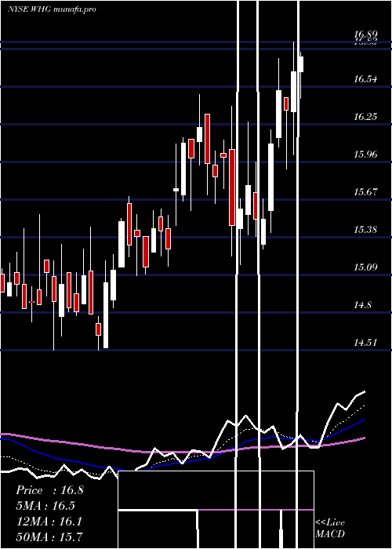Select the 15.38 price axis label
This screenshot has width=392, height=549.
click(365, 230)
